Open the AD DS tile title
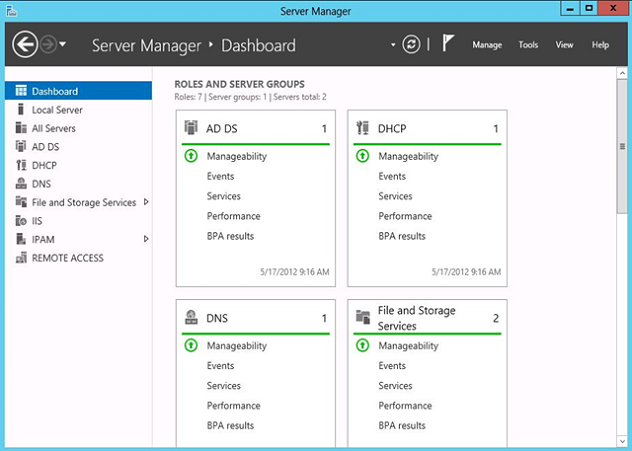Screen dimensions: 632x451 [x=222, y=129]
